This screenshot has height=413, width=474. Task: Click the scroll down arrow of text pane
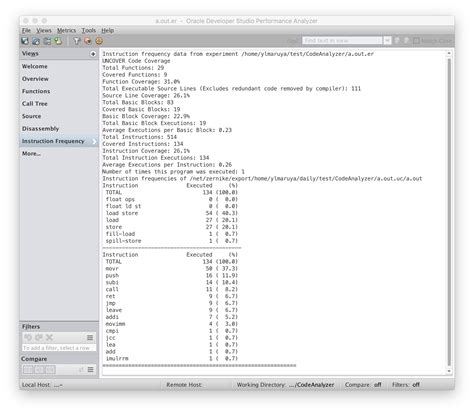click(x=449, y=371)
